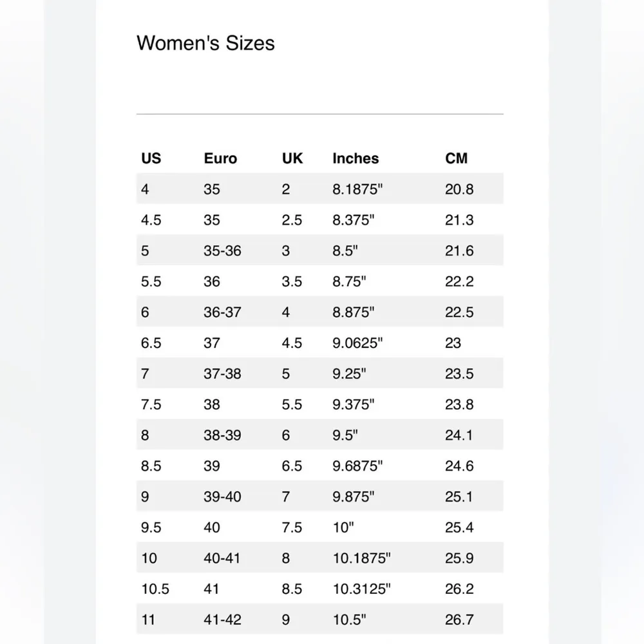This screenshot has width=644, height=644.
Task: Click the Euro 39-40 size cell
Action: (222, 497)
